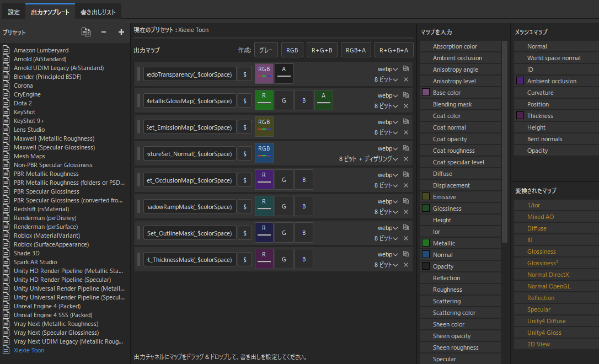Open webp format dropdown for EmissionMap row

tap(387, 122)
